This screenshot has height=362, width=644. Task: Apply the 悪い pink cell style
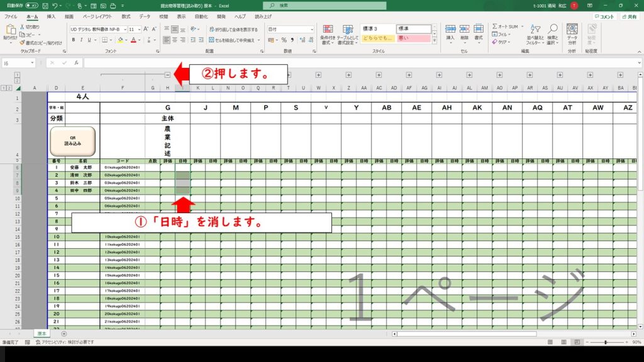point(413,39)
